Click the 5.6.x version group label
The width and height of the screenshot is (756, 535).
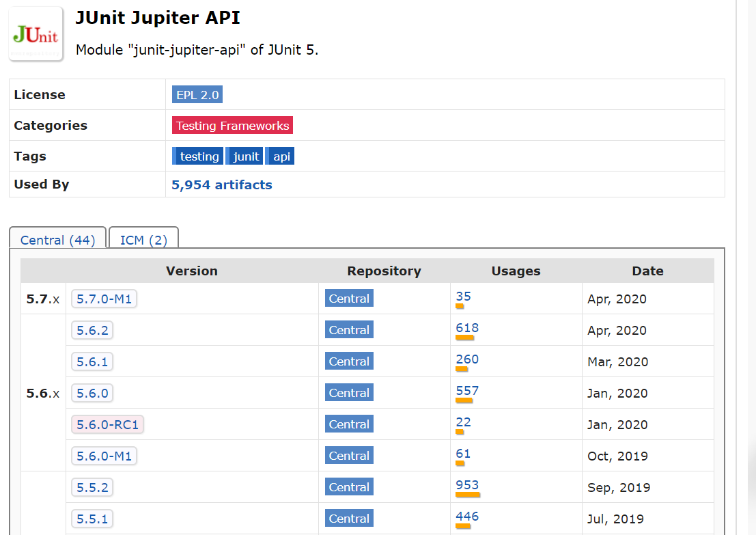coord(43,393)
